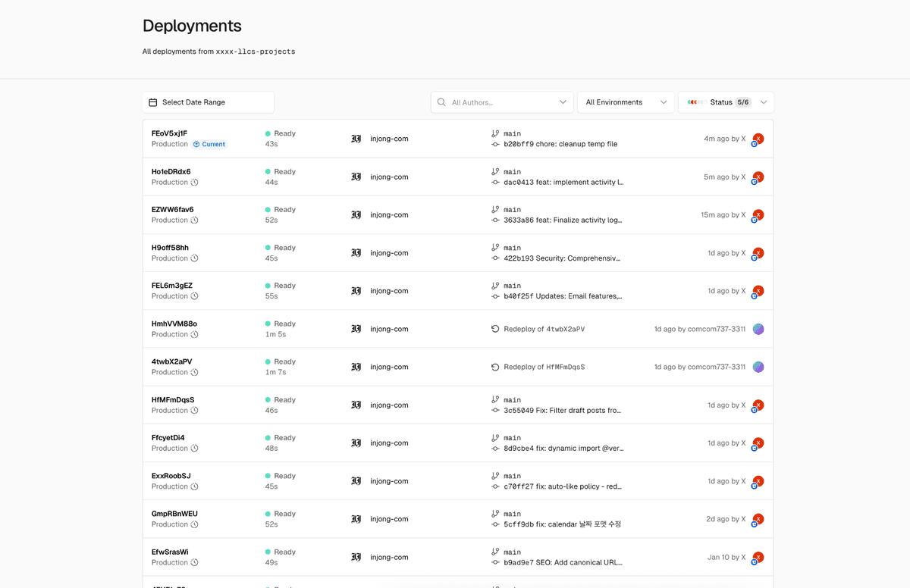Screen dimensions: 910x588
Task: Click the clock icon beside Production for 4twbX2aPV
Action: (x=194, y=372)
